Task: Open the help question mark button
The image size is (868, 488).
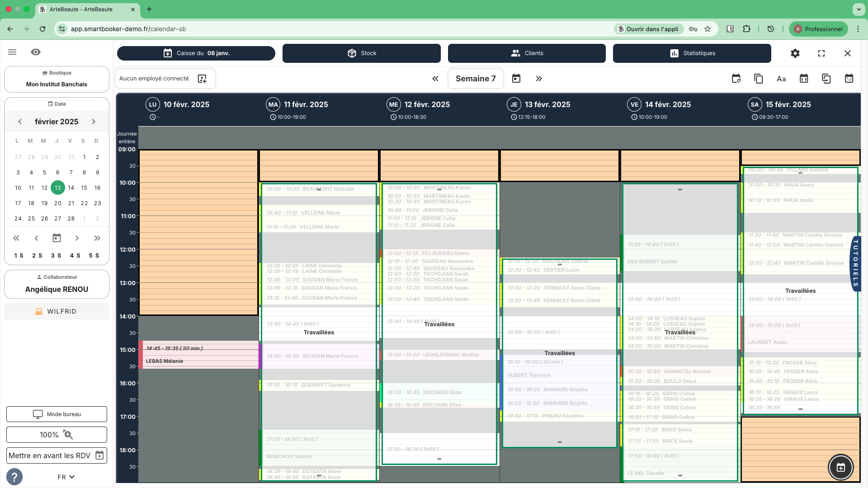Action: point(14,477)
